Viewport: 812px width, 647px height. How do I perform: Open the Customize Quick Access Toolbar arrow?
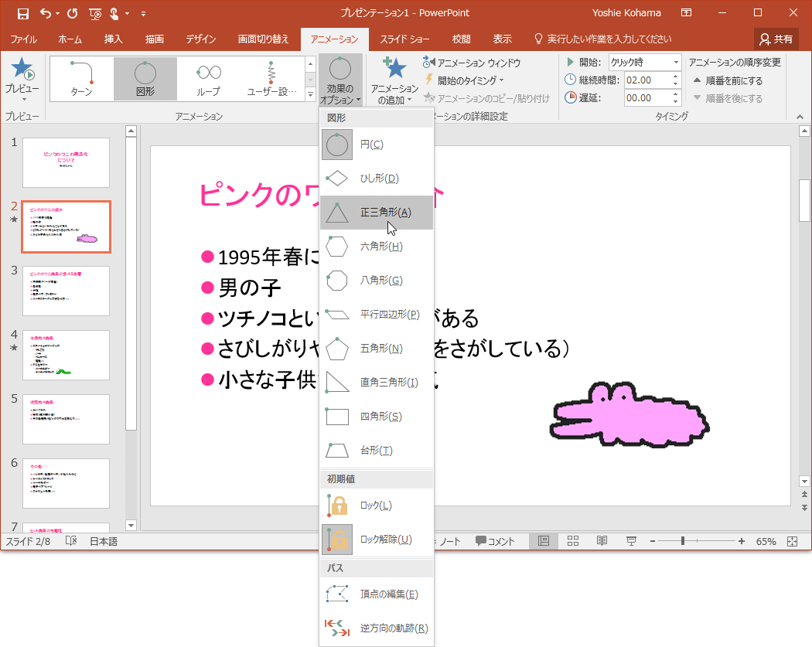tap(143, 14)
